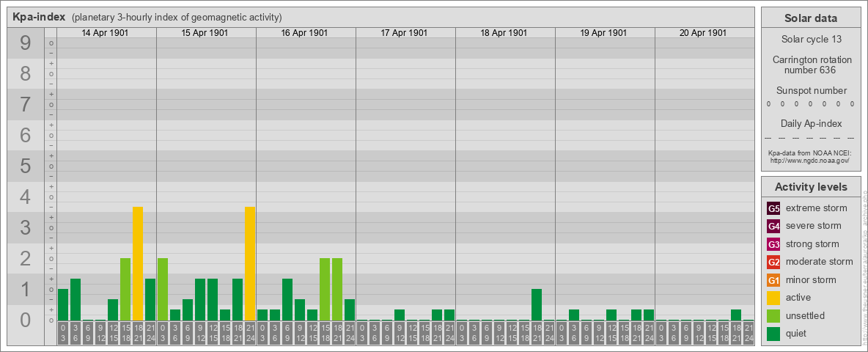The image size is (868, 352).
Task: Click the Kp scale number 9
Action: click(x=26, y=43)
